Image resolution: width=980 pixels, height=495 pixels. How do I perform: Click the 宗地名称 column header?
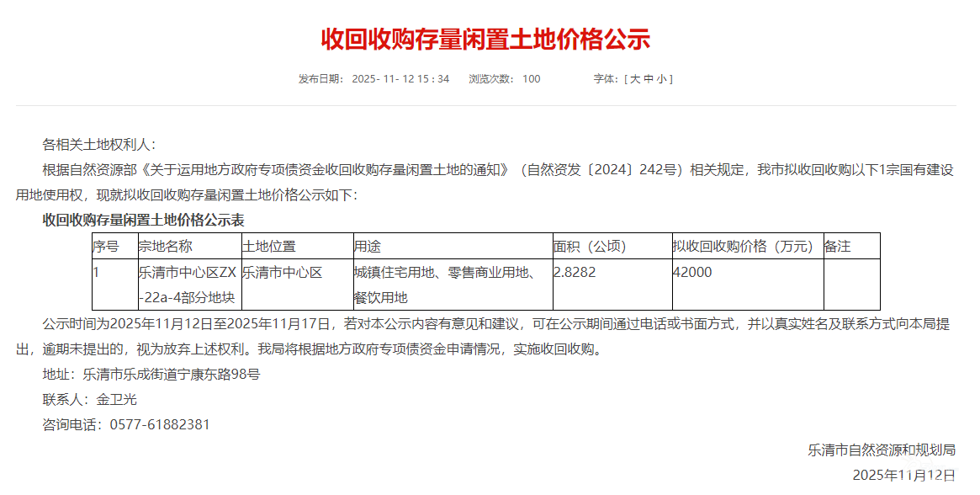coord(166,246)
